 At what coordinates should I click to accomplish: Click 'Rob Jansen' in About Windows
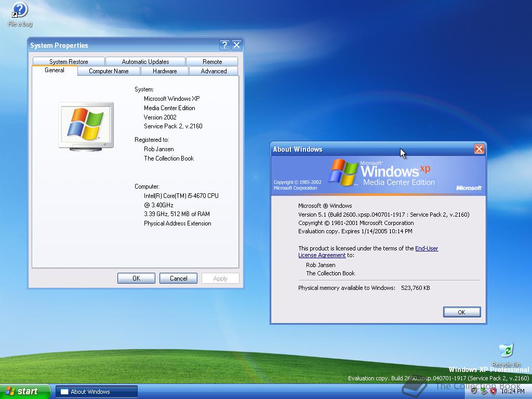(x=321, y=265)
